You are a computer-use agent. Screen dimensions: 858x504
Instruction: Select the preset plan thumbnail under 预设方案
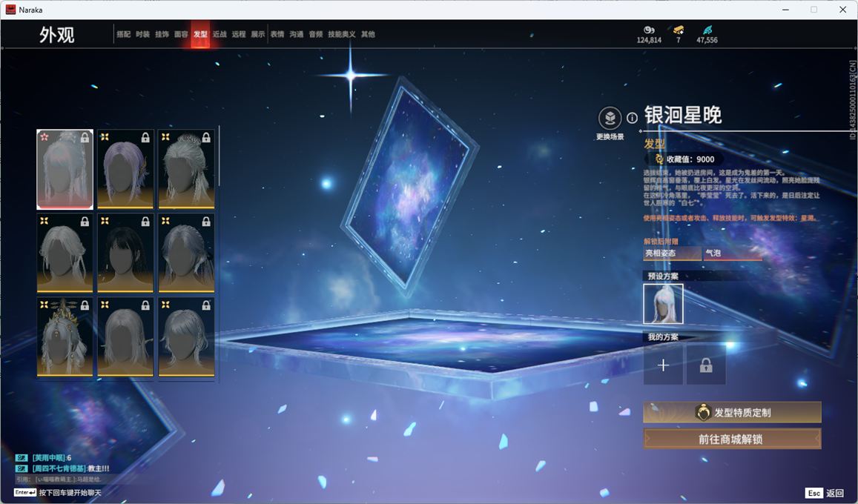(663, 304)
